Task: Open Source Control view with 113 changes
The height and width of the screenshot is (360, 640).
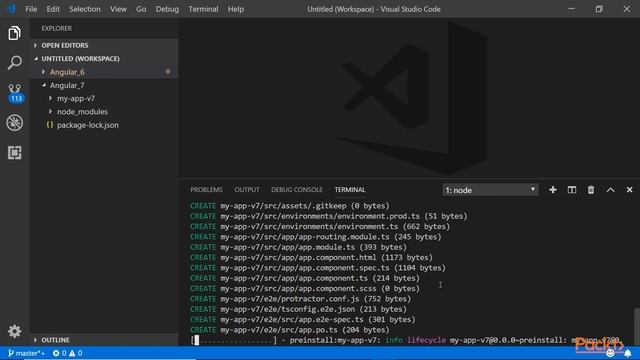Action: click(15, 93)
